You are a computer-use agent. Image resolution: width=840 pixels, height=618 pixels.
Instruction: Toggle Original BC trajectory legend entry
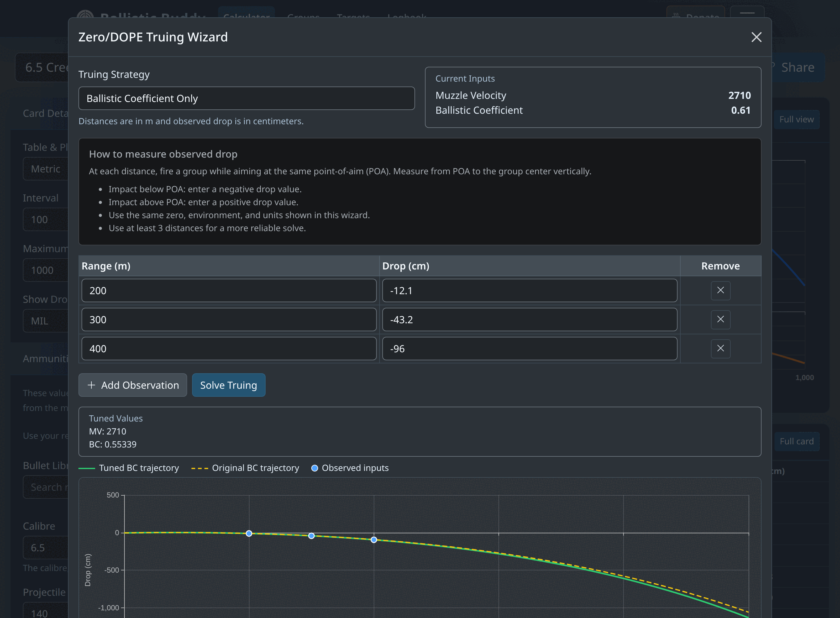[245, 468]
